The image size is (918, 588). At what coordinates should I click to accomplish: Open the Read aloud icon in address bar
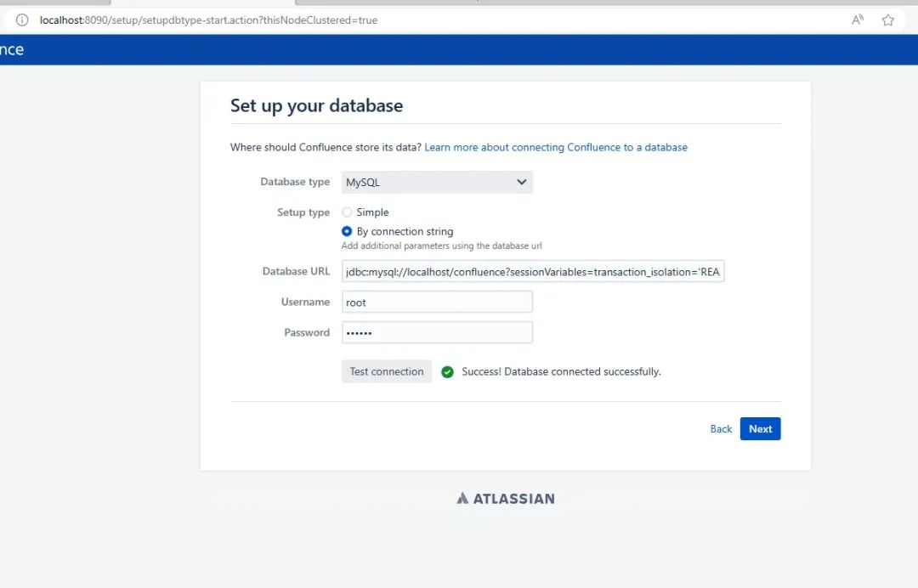coord(857,20)
